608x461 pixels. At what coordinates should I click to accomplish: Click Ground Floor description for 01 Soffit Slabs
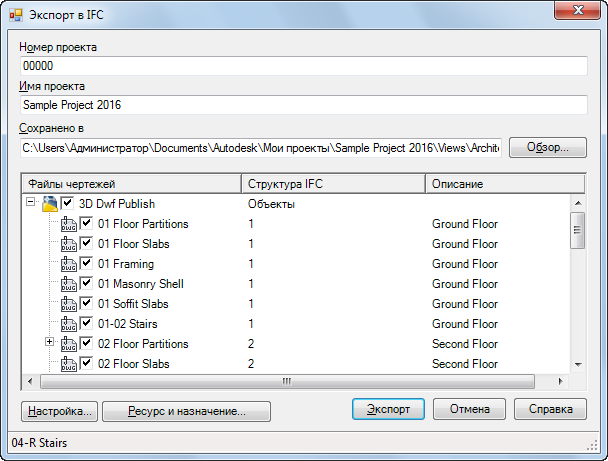click(465, 304)
